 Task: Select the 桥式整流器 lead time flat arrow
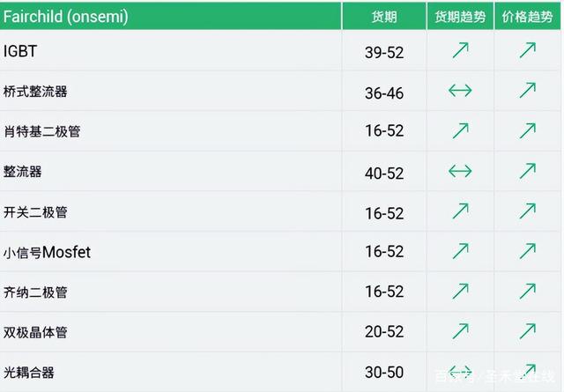coord(460,90)
